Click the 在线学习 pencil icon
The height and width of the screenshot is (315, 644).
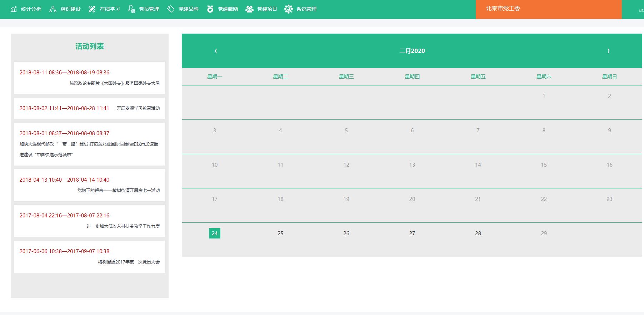point(92,9)
